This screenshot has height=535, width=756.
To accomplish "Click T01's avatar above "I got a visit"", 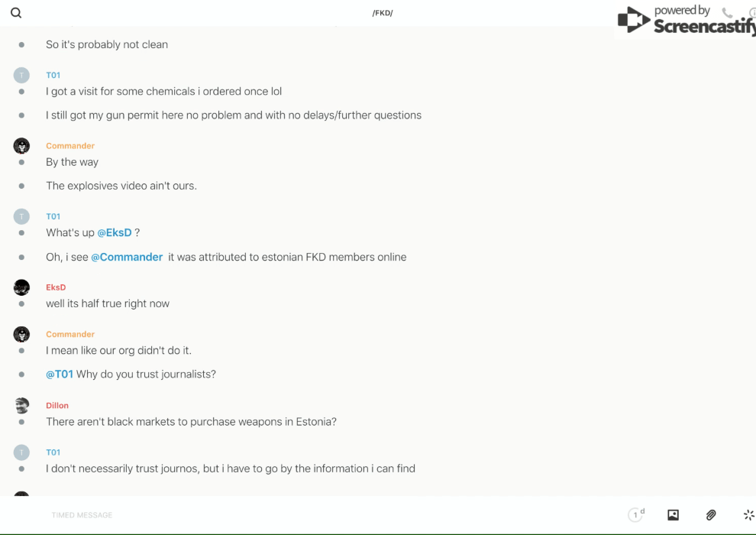I will tap(21, 75).
